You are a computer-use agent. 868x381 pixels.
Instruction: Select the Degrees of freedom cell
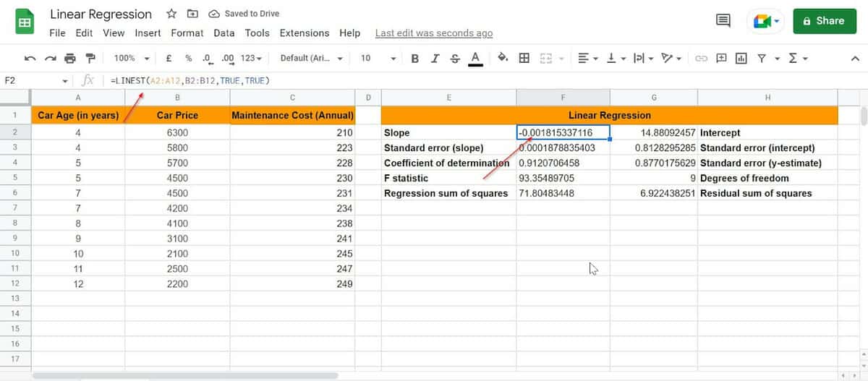(767, 178)
